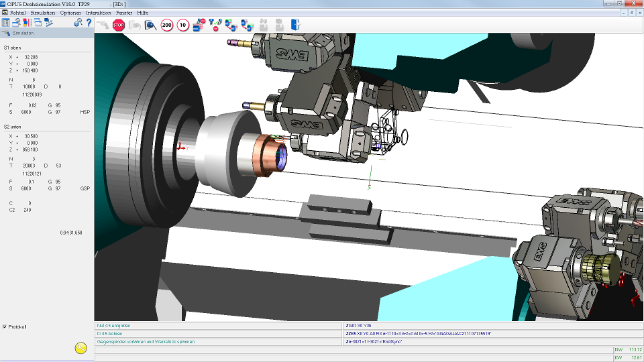Click the yellow gear tool on lower turret

(601, 269)
